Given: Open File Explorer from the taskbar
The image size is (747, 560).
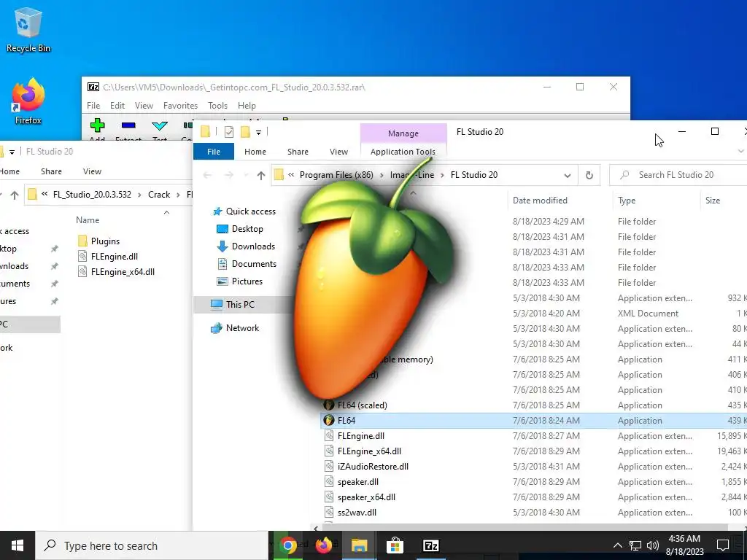Looking at the screenshot, I should (359, 545).
